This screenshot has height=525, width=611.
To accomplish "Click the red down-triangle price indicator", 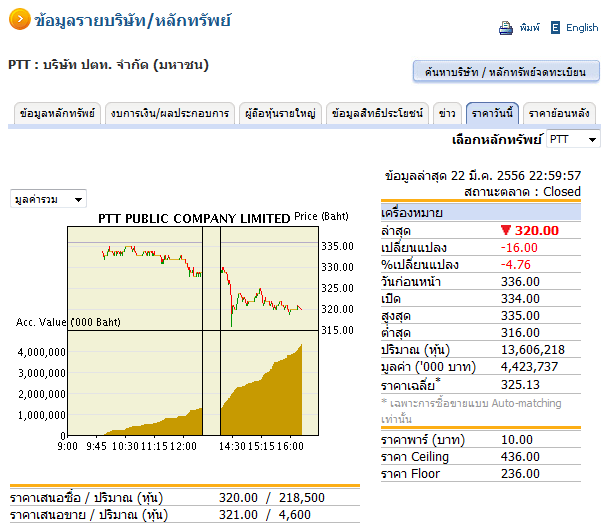I will 506,230.
